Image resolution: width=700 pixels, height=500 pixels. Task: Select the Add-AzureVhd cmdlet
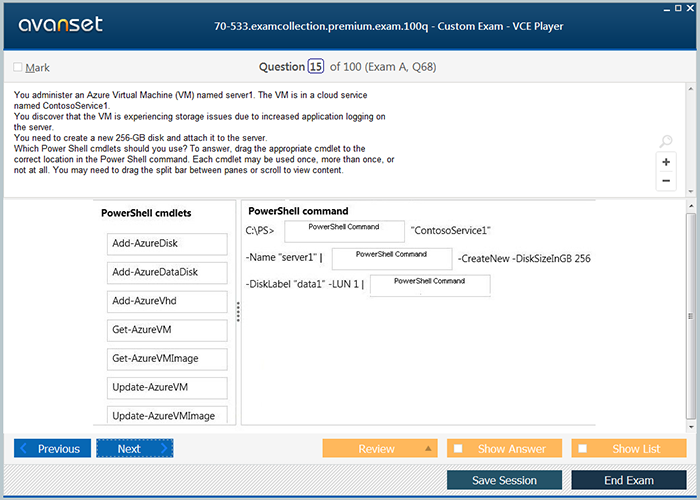click(x=167, y=301)
